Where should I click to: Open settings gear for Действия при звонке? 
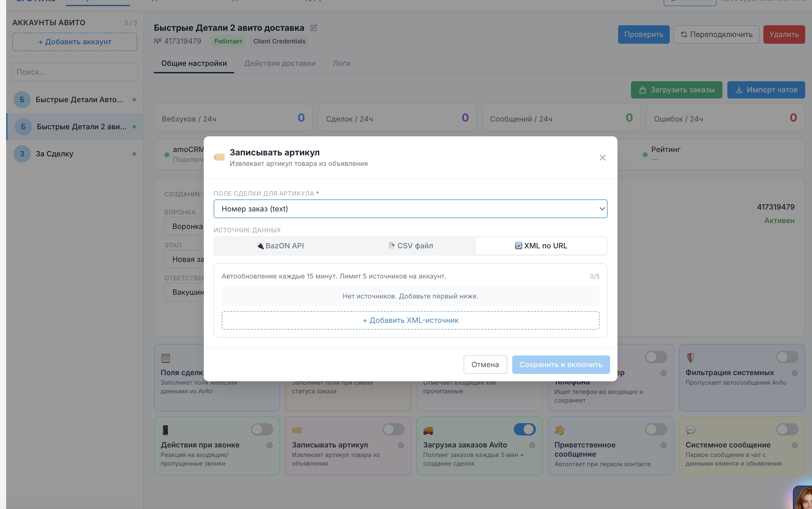pyautogui.click(x=269, y=445)
